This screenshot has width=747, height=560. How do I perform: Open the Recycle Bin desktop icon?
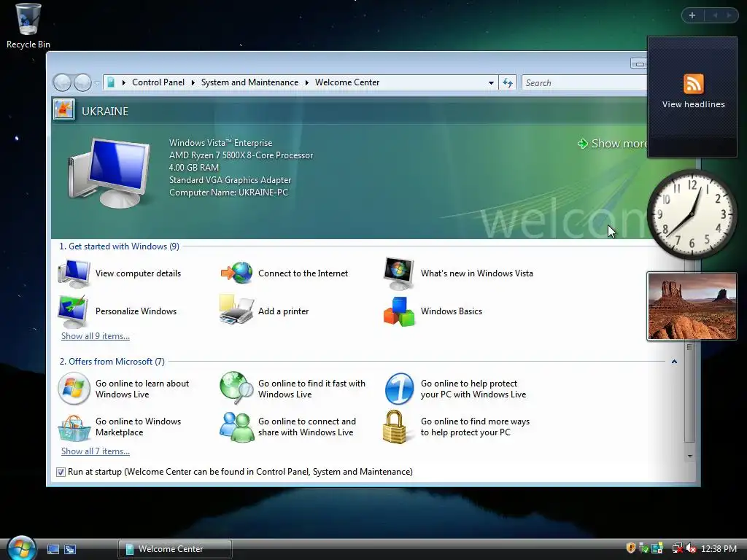pos(28,26)
